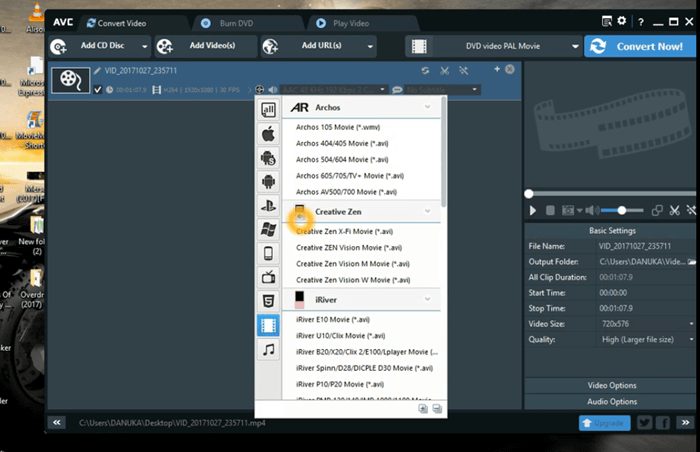The height and width of the screenshot is (452, 700).
Task: Open the Apple devices category
Action: point(268,134)
